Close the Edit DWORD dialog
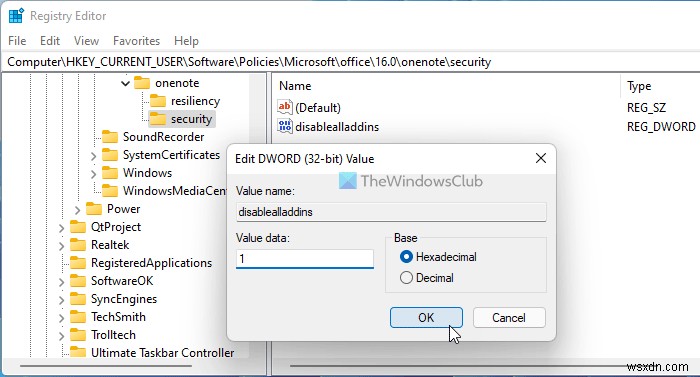Viewport: 700px width, 377px height. pyautogui.click(x=541, y=158)
